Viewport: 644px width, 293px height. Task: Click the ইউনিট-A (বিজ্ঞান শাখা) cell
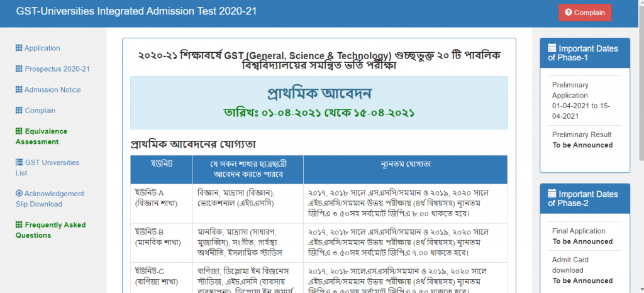[x=162, y=202]
